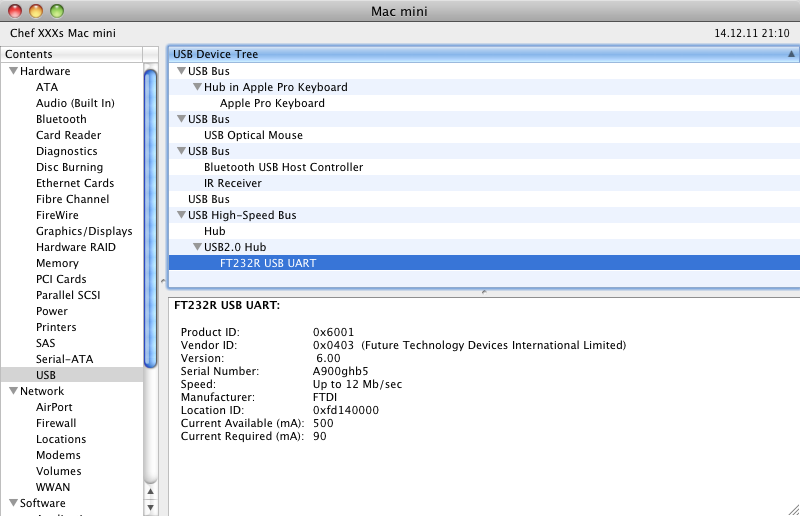Select Modems under Network
The width and height of the screenshot is (800, 516).
(x=58, y=455)
